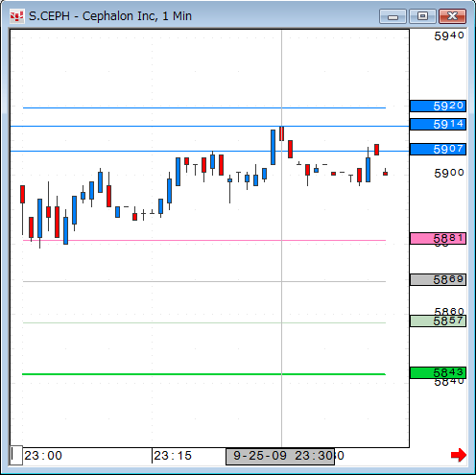
Task: Click the 5940 price scale value
Action: [449, 36]
